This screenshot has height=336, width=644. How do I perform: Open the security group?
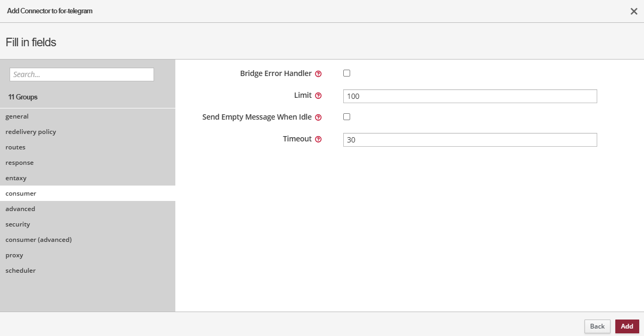[18, 224]
